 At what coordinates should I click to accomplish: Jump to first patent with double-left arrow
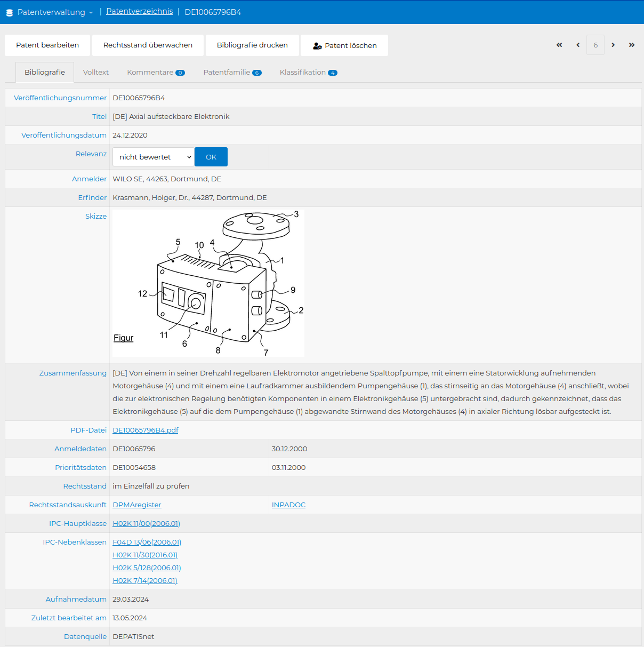559,45
